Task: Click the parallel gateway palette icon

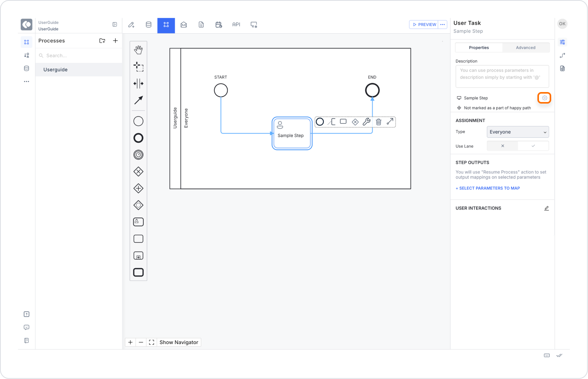Action: [138, 188]
